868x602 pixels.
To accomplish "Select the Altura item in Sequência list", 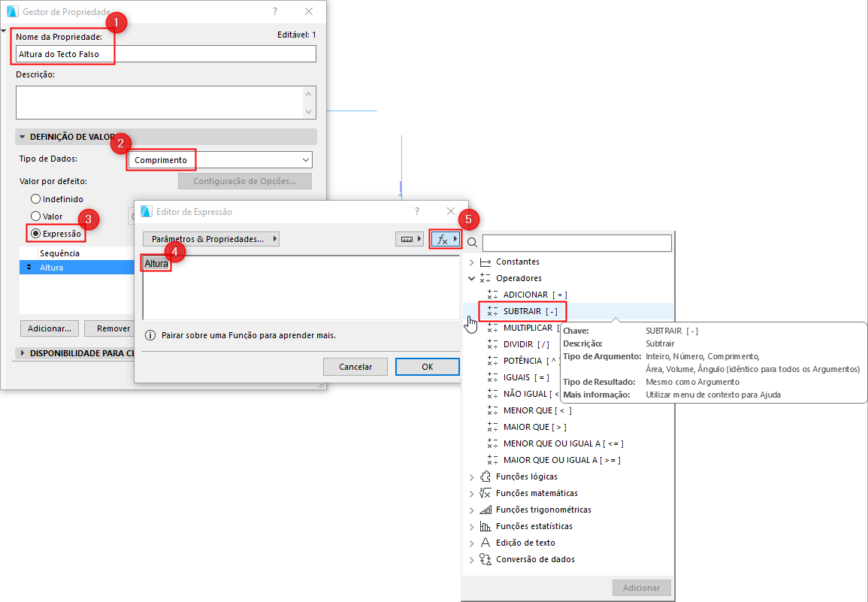I will [x=53, y=267].
